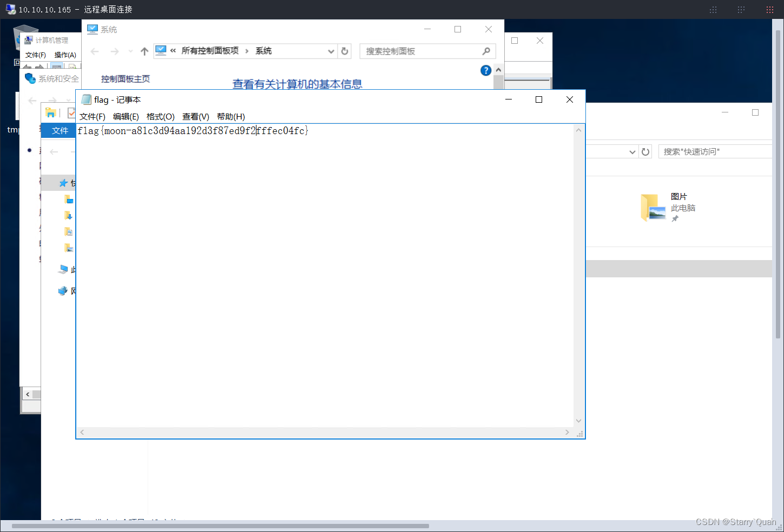This screenshot has height=532, width=784.
Task: Open 文件(F) menu in 计算机管理 window
Action: tap(36, 55)
